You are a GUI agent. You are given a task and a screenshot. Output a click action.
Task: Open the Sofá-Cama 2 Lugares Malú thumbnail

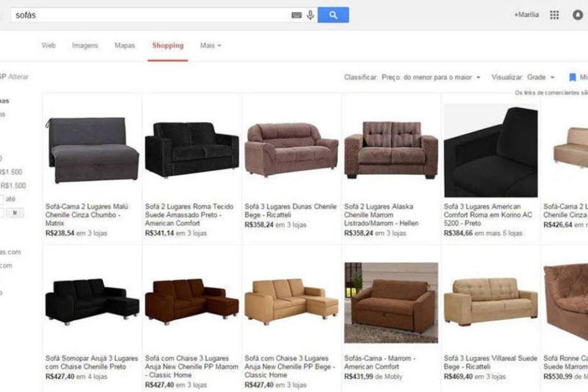click(x=92, y=150)
